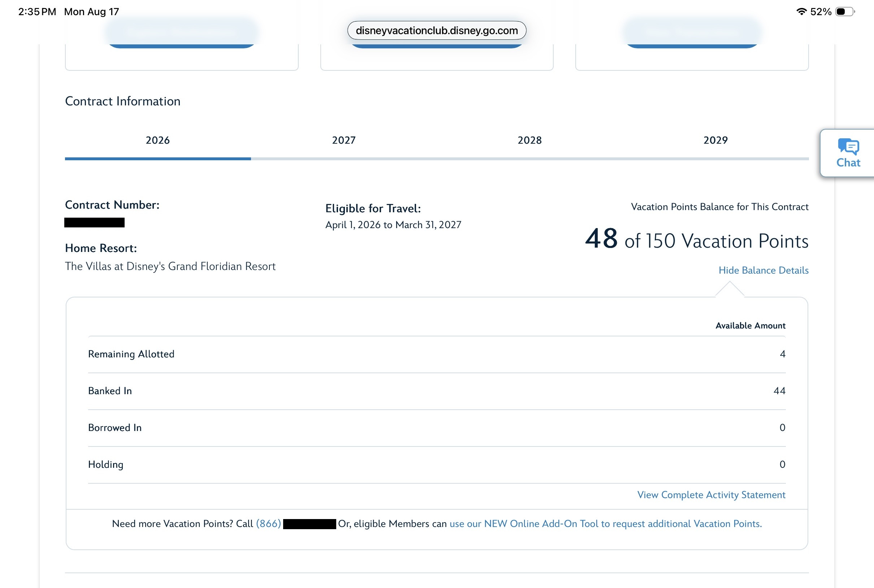Click the Eligible for Travel label

[x=373, y=209]
